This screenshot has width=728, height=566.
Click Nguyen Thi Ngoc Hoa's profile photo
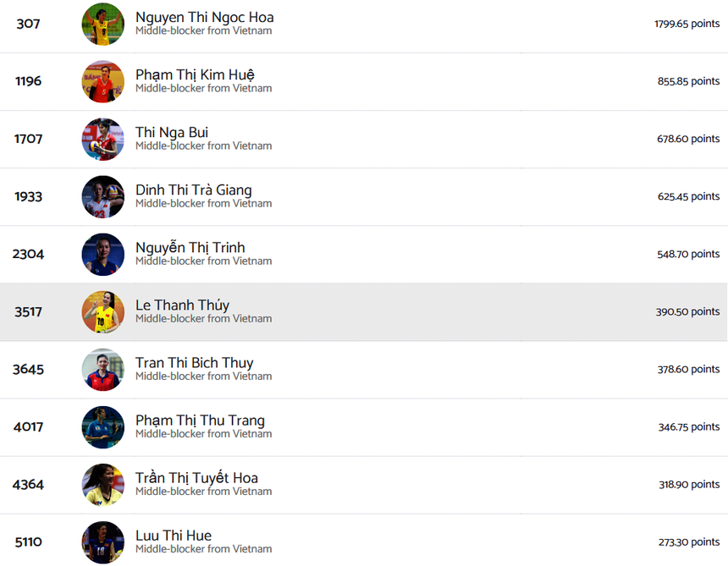pyautogui.click(x=102, y=24)
